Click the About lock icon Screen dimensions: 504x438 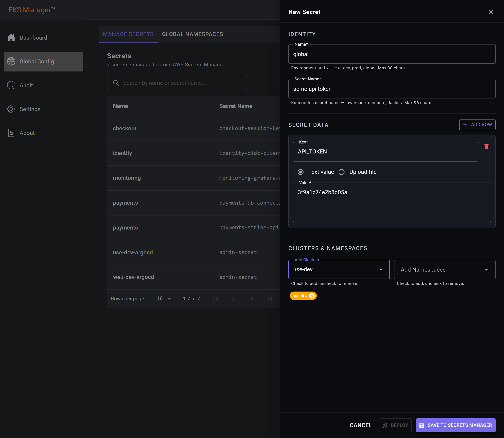pos(11,133)
